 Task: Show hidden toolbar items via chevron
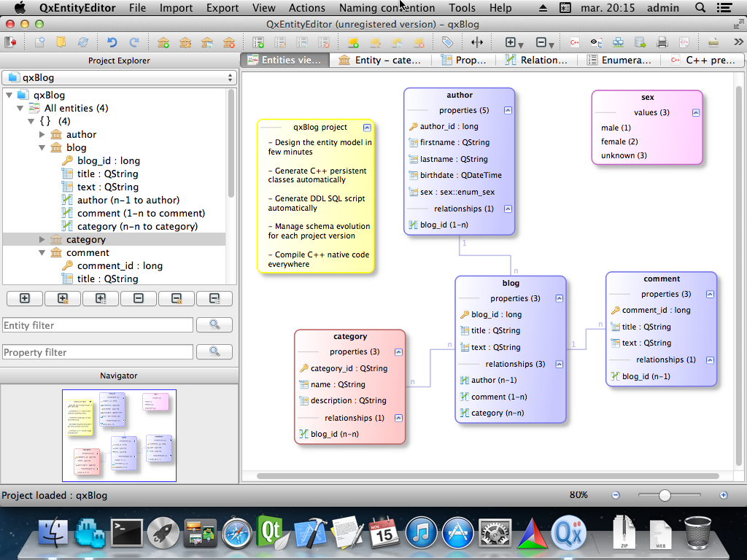[738, 43]
